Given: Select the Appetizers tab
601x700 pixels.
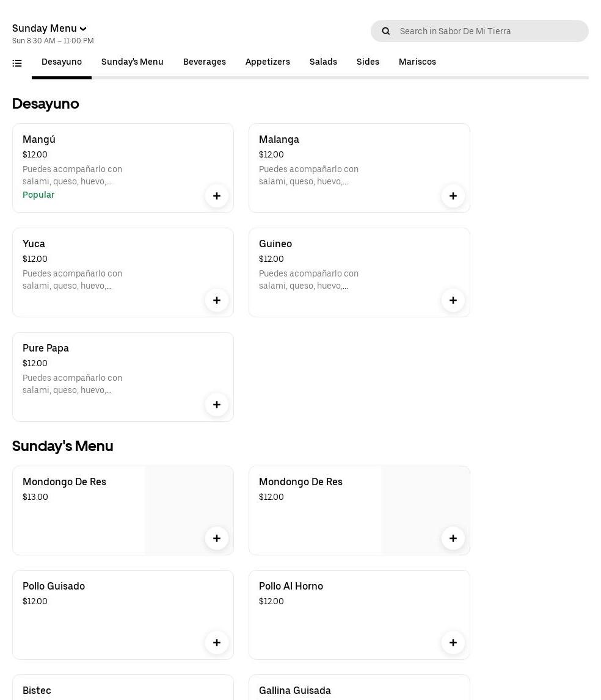Looking at the screenshot, I should 268,62.
